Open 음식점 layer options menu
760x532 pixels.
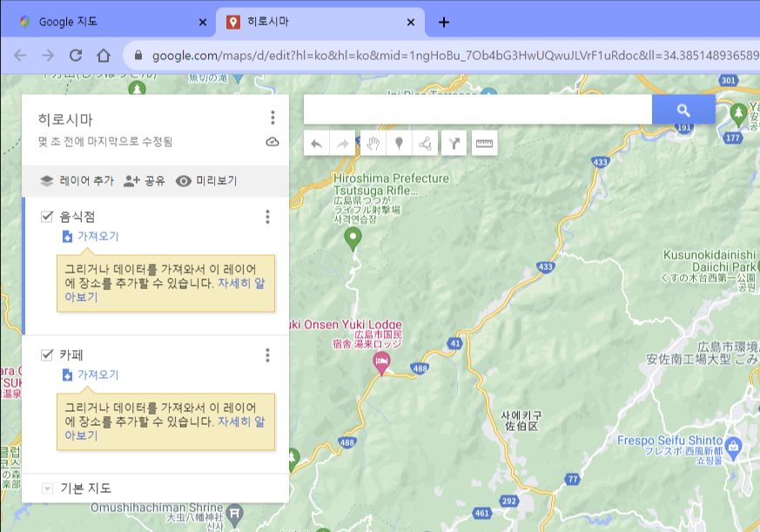tap(267, 217)
